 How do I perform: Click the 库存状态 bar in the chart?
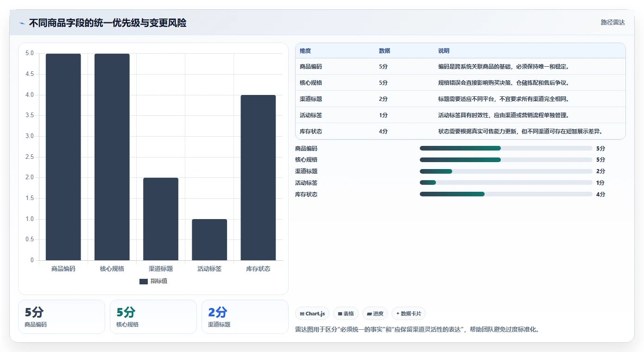point(258,178)
